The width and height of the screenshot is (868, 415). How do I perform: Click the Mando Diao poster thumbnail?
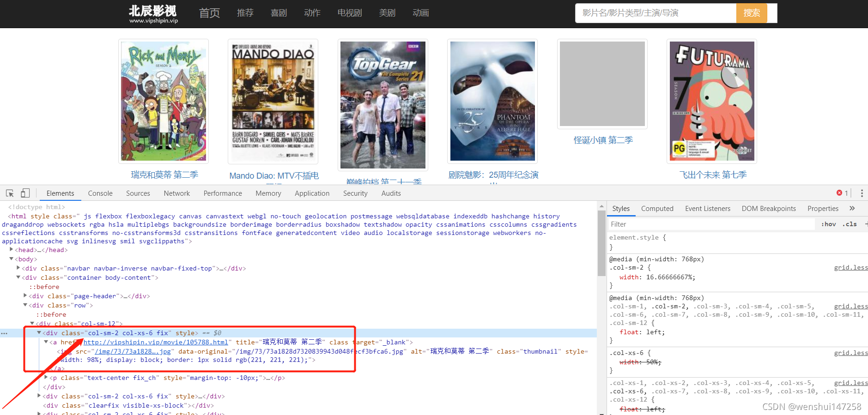(x=273, y=102)
